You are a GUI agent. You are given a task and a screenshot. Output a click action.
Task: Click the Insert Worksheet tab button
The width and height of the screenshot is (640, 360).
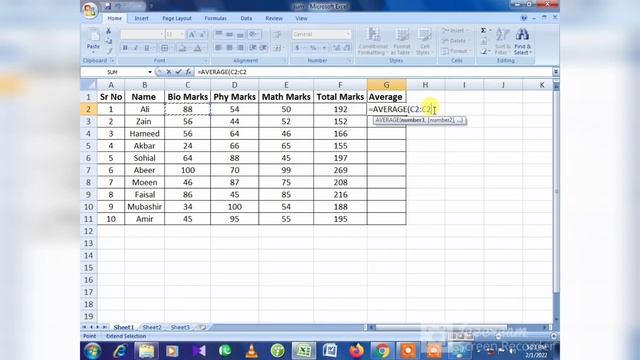click(x=202, y=327)
